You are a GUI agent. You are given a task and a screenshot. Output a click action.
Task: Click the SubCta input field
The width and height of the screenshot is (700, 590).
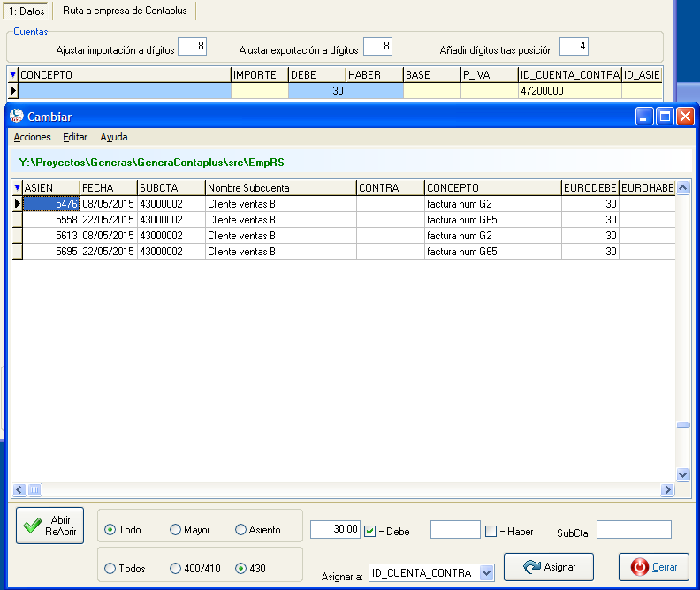pyautogui.click(x=634, y=530)
